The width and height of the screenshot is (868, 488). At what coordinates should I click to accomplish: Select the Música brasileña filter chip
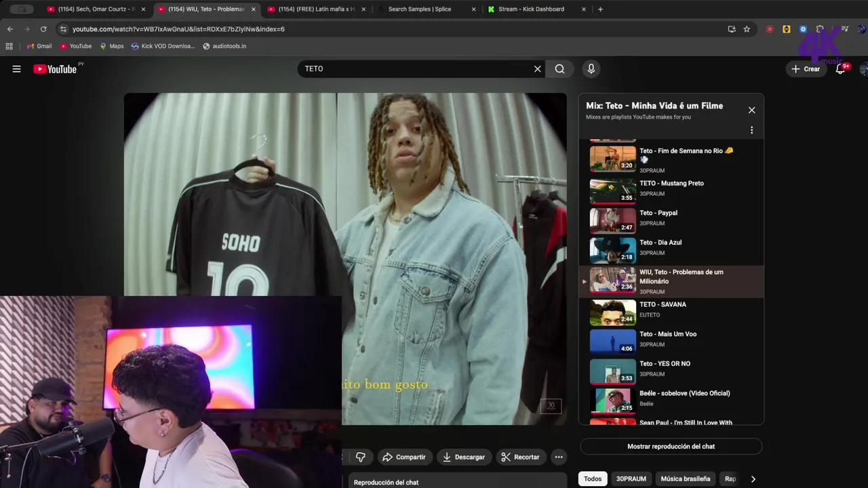click(685, 479)
